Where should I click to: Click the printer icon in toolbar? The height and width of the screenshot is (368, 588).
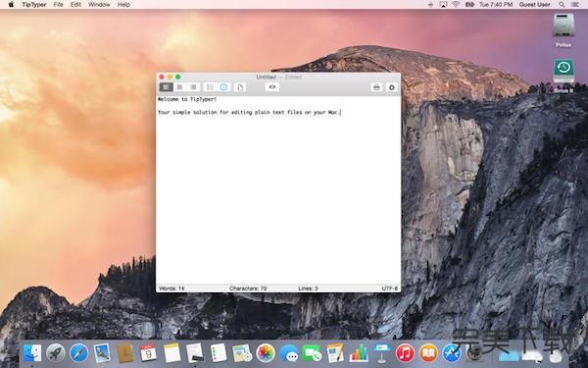click(376, 87)
